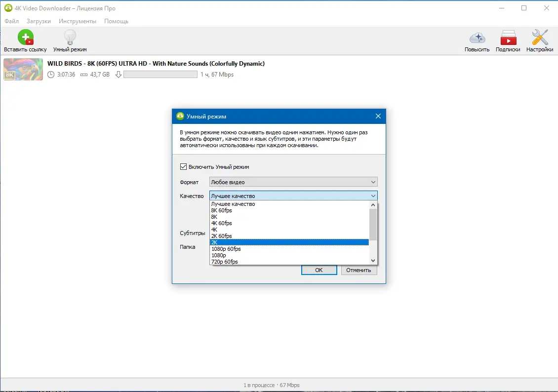Pick 720p 60fps from the quality list
This screenshot has height=392, width=558.
coord(289,262)
